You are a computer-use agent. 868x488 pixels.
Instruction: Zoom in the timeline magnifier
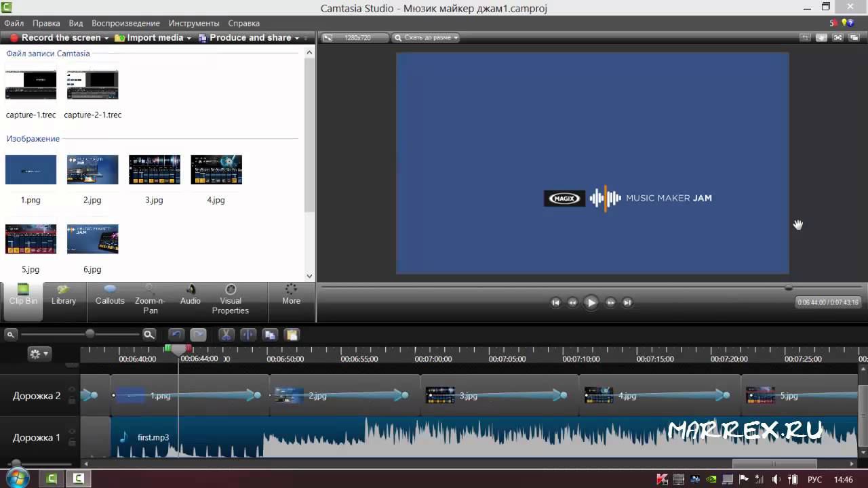click(149, 334)
